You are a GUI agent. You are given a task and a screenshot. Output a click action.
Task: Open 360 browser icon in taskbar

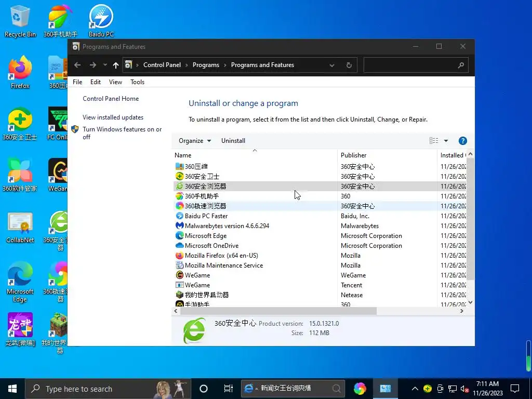(360, 389)
